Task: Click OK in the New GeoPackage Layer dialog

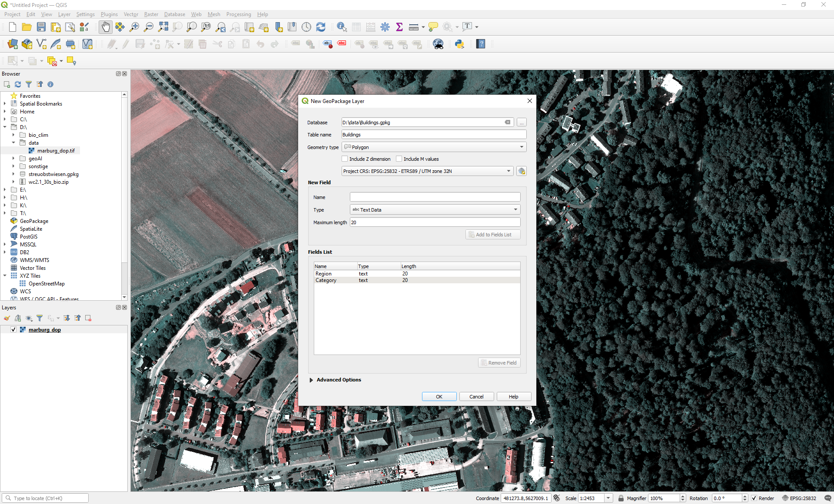Action: (439, 397)
